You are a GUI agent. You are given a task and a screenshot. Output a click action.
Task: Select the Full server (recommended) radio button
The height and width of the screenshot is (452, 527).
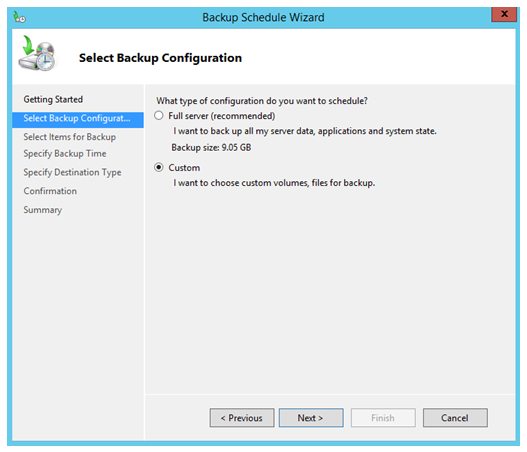click(x=159, y=116)
